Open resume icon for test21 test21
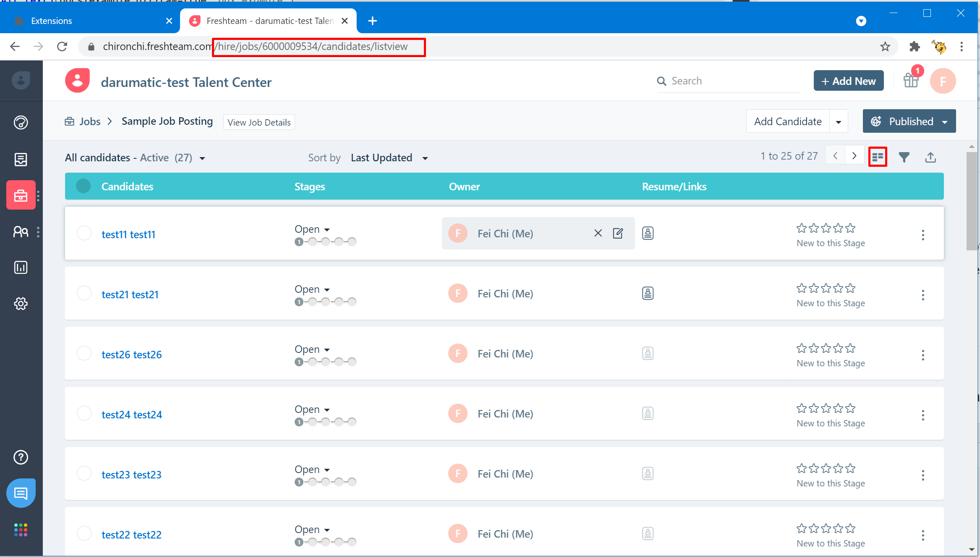 coord(648,293)
